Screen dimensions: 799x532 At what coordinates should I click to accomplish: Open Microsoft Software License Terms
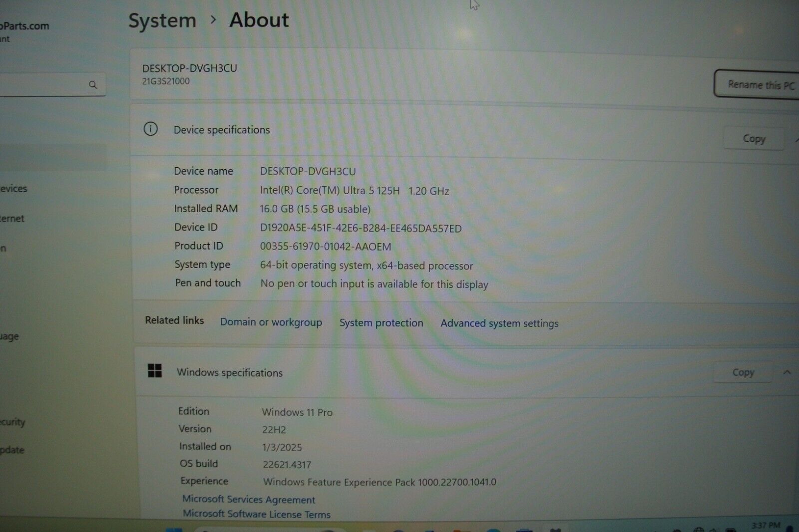pos(257,514)
